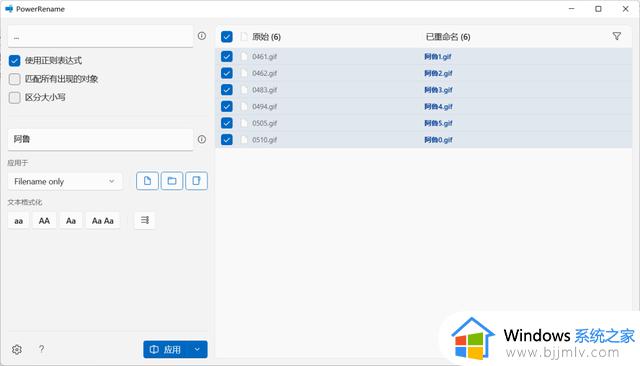Uncheck the 0483.gif row checkbox

[x=227, y=90]
